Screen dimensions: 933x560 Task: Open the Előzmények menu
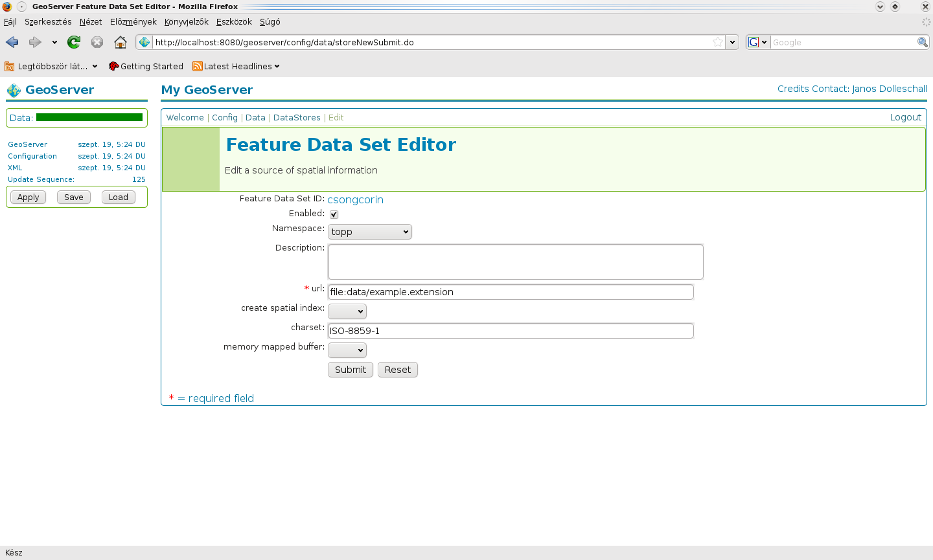click(133, 21)
